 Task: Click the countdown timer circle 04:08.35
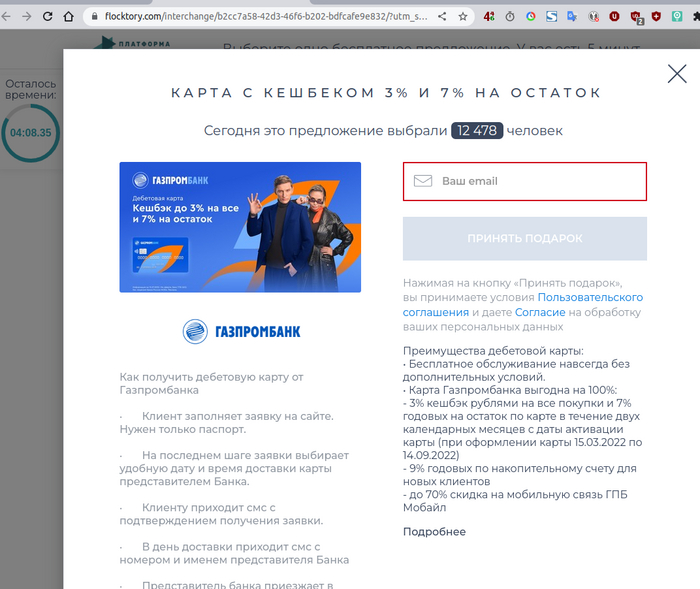pos(31,133)
